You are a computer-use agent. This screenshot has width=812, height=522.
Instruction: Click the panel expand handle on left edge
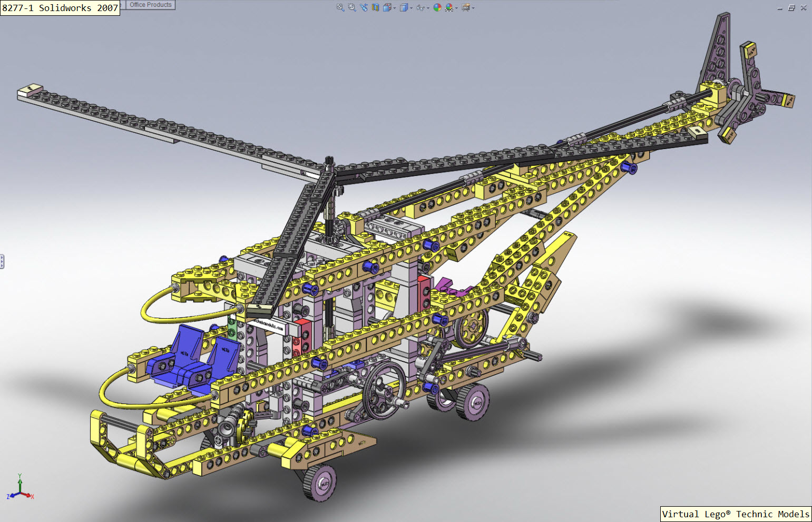[x=2, y=261]
